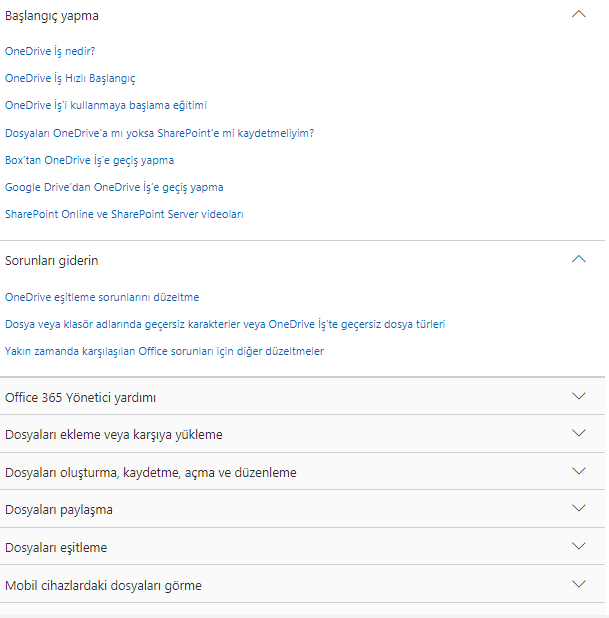Expand the Dosyaları paylaşma chevron arrow
Image resolution: width=609 pixels, height=618 pixels.
[578, 508]
